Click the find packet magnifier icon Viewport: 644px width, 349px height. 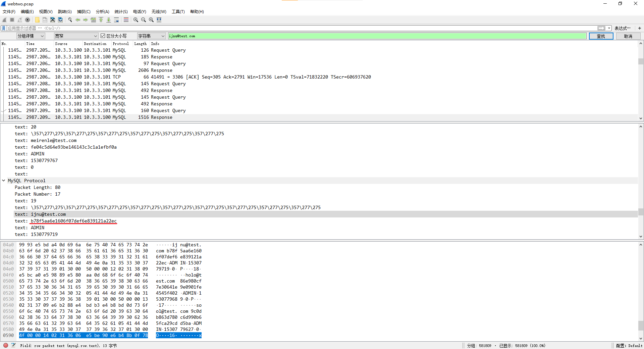[70, 20]
